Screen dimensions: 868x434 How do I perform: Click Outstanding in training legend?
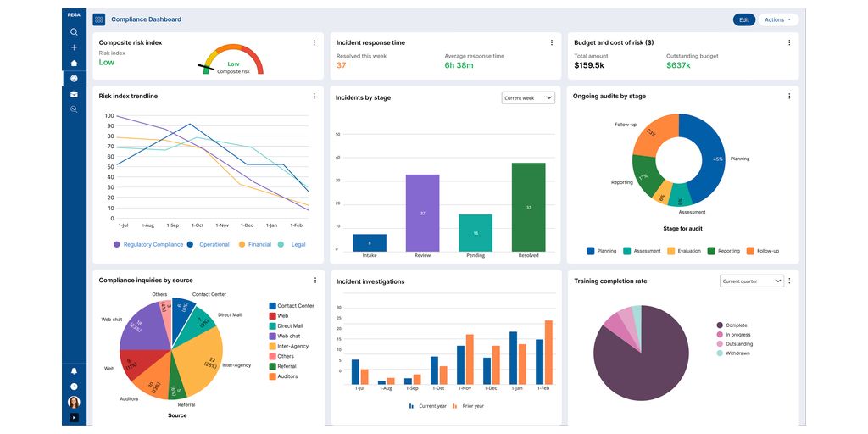pos(735,344)
